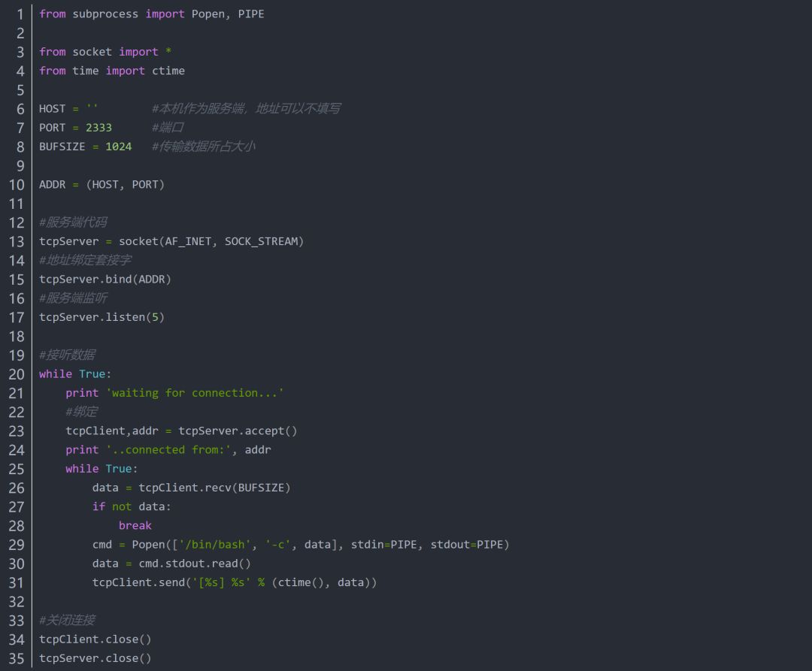Image resolution: width=812 pixels, height=671 pixels.
Task: Click 'tcpClient.send' on line 31
Action: click(x=138, y=582)
